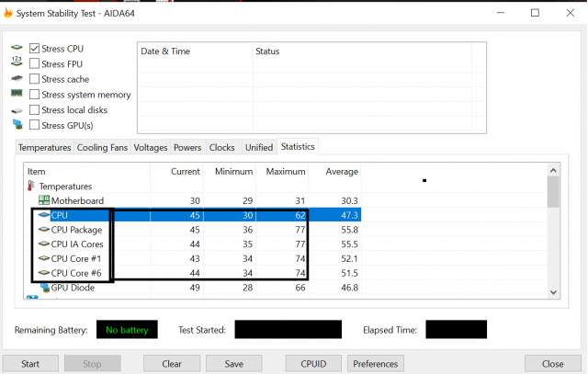Select the Statistics tab
This screenshot has width=588, height=374.
(x=298, y=146)
